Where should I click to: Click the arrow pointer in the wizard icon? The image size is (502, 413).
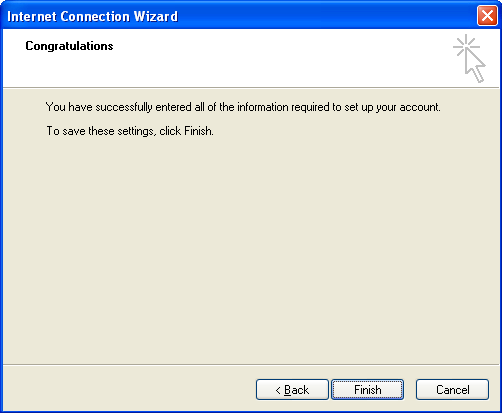[475, 66]
